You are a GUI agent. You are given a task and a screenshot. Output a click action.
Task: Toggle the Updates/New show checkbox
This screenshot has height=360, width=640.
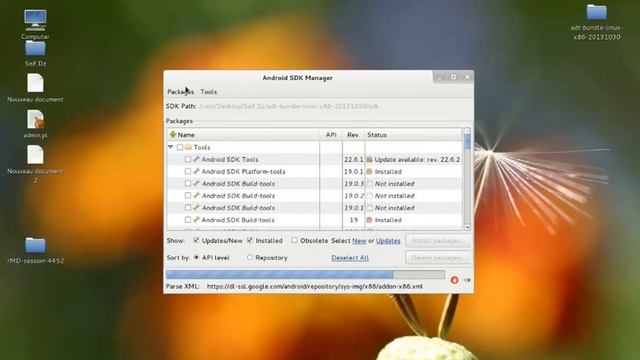pyautogui.click(x=196, y=240)
